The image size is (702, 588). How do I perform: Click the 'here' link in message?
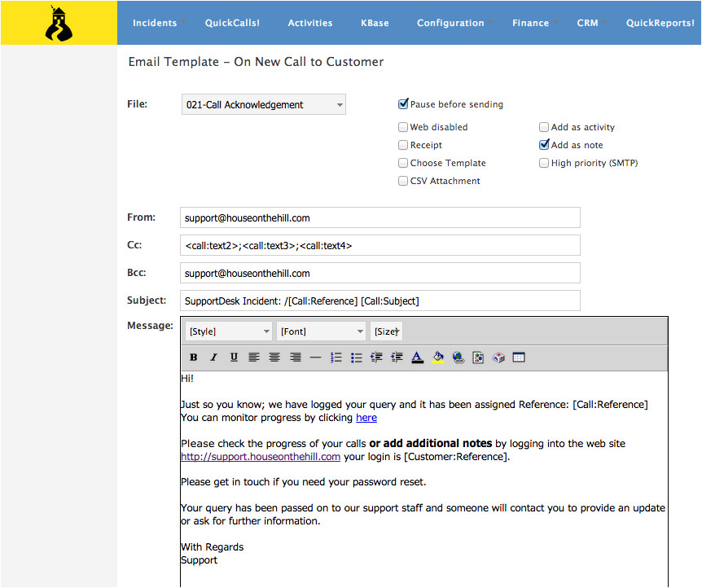tap(366, 418)
